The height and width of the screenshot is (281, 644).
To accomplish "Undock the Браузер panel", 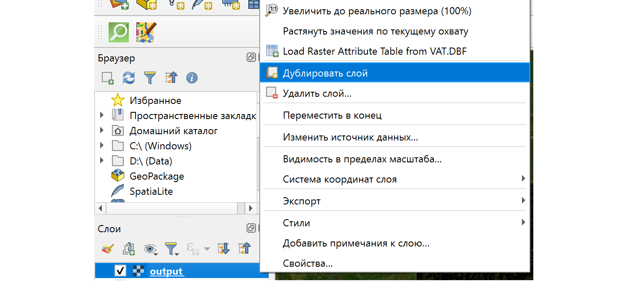I will 251,58.
